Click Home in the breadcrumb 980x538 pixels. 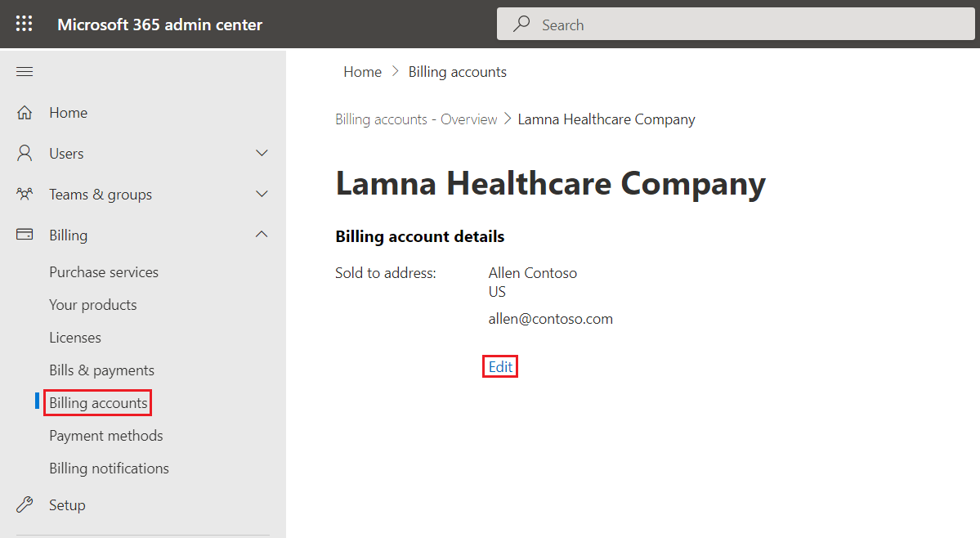363,72
